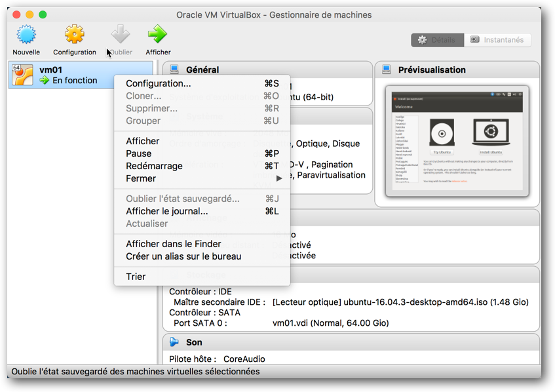Choose Configuration... from the context menu
The image size is (555, 392).
pyautogui.click(x=202, y=83)
